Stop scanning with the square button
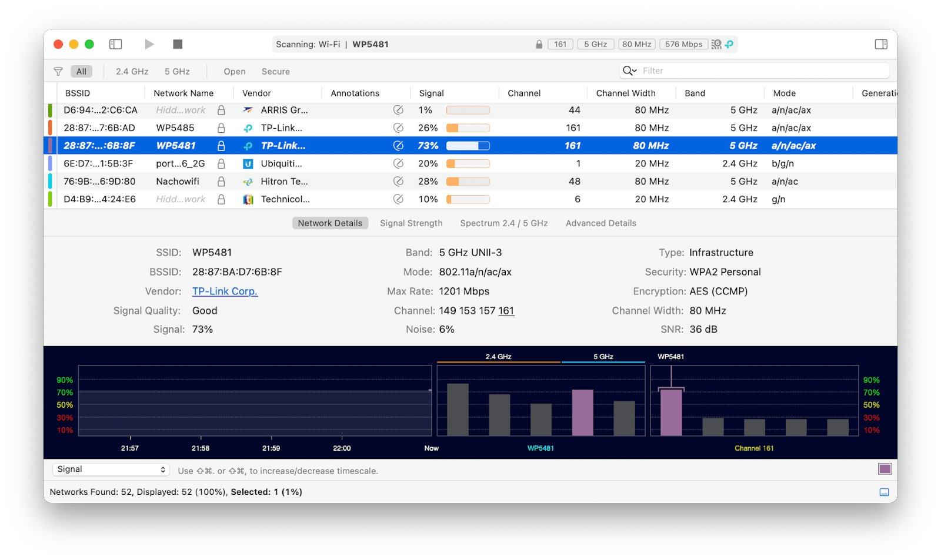The width and height of the screenshot is (941, 560). (x=178, y=44)
